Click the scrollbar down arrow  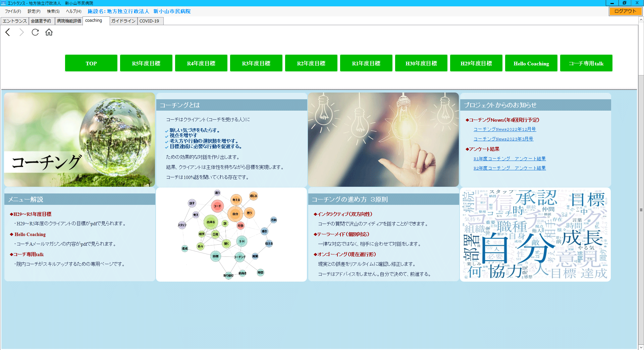tap(641, 347)
